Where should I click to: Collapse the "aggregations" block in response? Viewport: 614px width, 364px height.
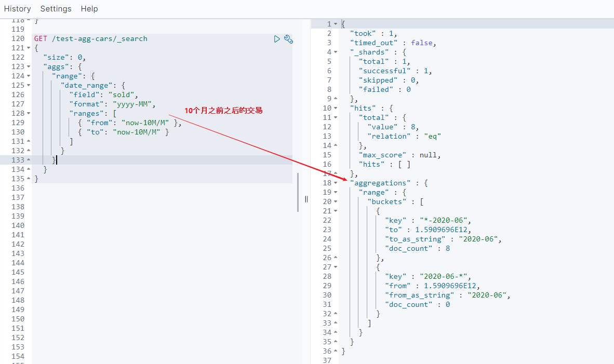tap(336, 183)
